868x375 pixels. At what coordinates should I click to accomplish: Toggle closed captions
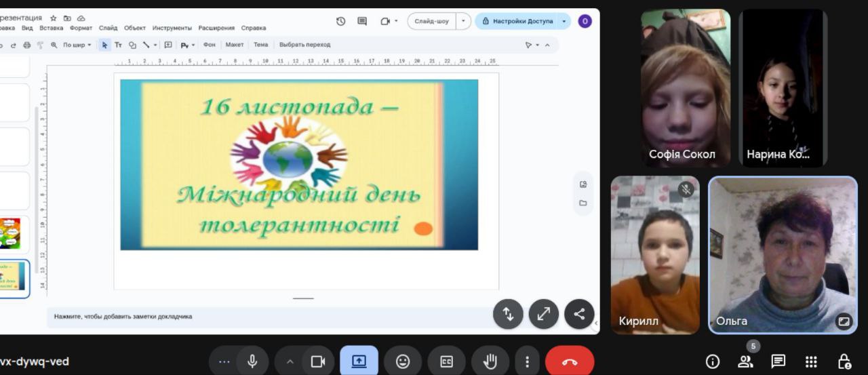(446, 361)
